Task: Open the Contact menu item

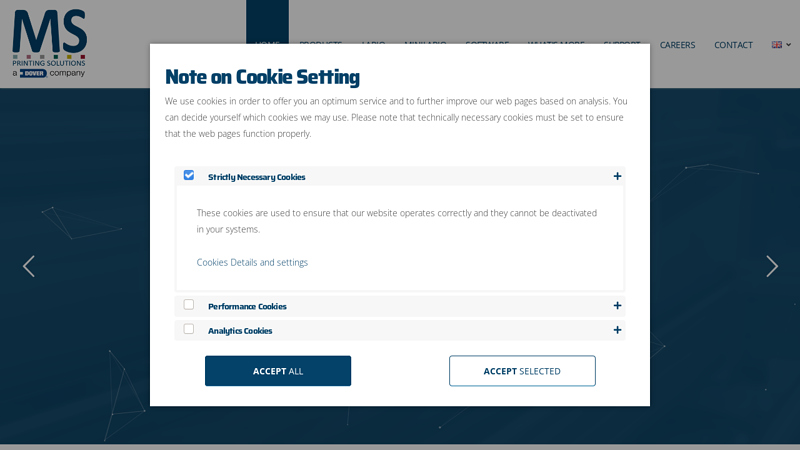Action: pyautogui.click(x=733, y=45)
